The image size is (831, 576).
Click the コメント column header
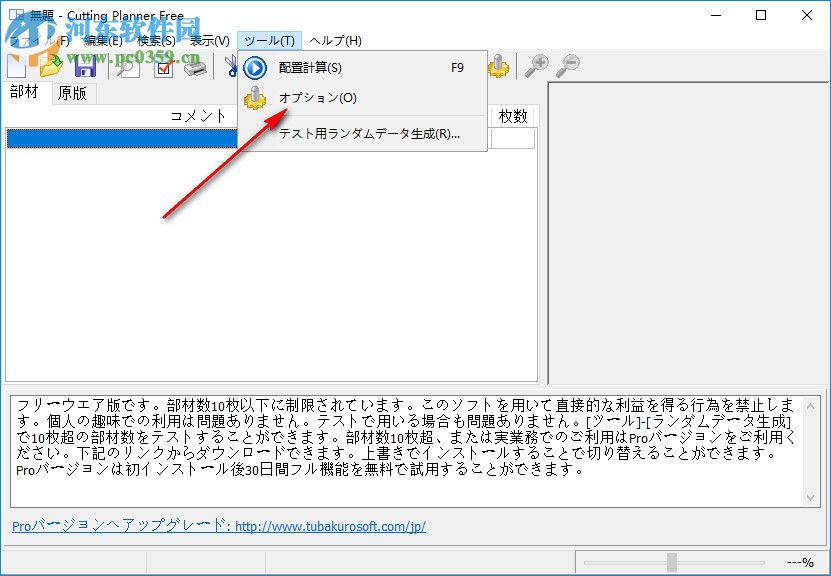pos(196,115)
